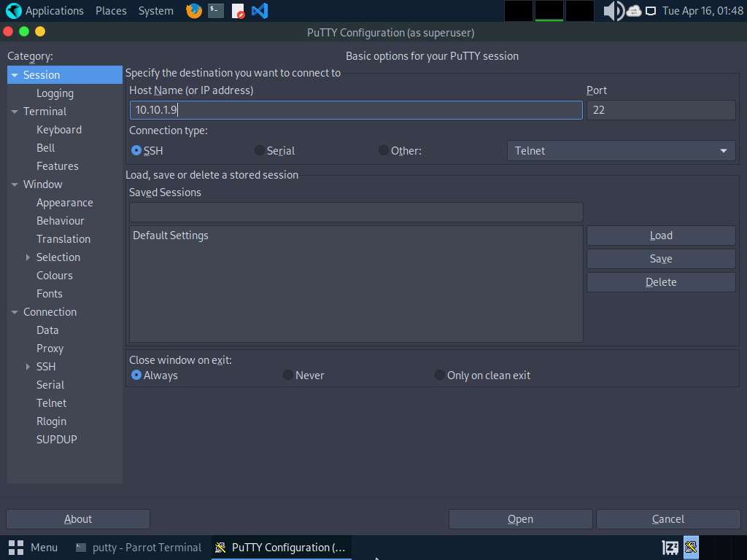
Task: Click the PuTTY tray icon in the taskbar
Action: (690, 547)
